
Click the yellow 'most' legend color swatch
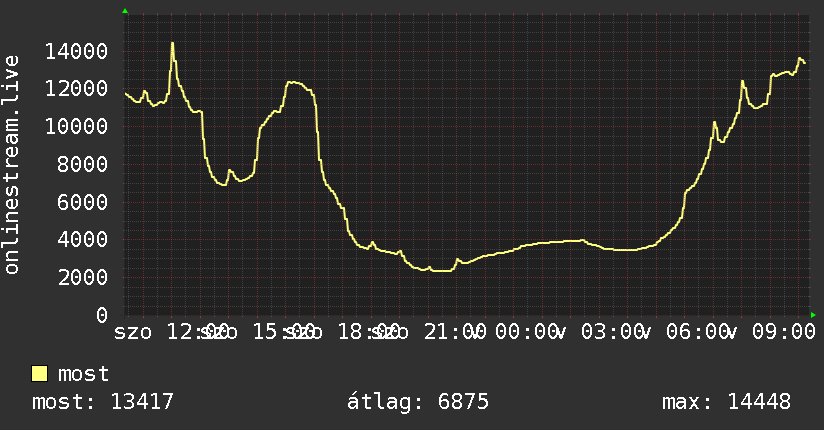(x=39, y=374)
